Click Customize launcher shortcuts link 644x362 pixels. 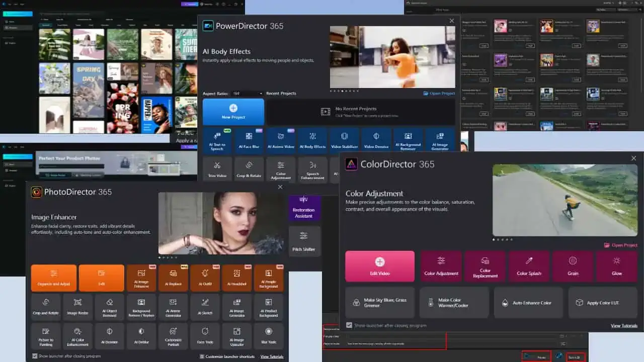pyautogui.click(x=228, y=356)
